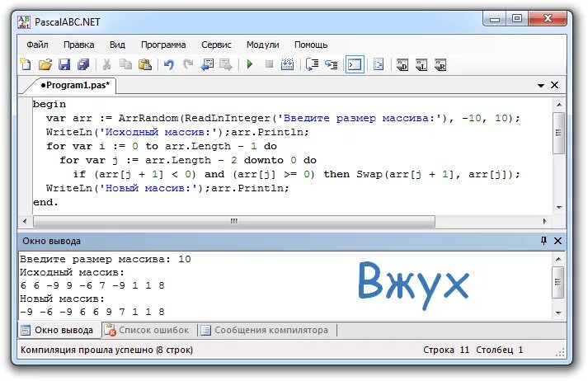Close the Окно вывода panel
The height and width of the screenshot is (381, 588).
click(558, 241)
